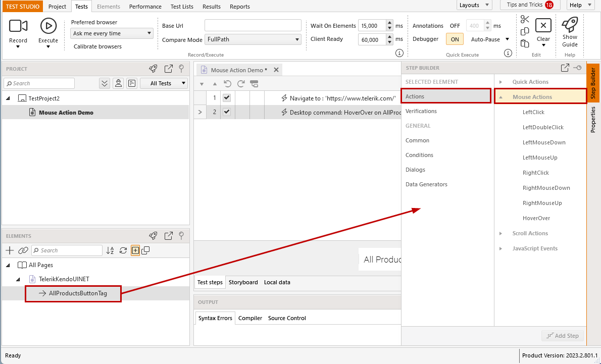Refresh the Elements tree
601x364 pixels.
(123, 250)
